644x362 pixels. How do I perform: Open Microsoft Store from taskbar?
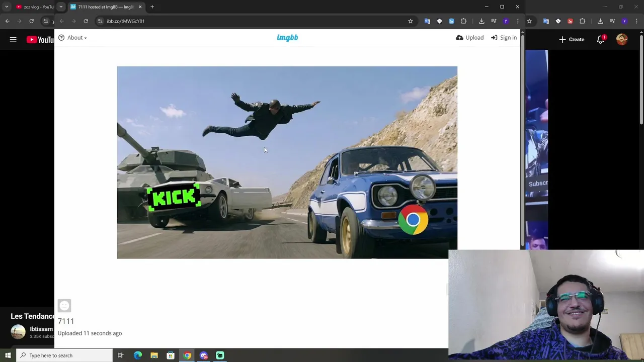171,355
